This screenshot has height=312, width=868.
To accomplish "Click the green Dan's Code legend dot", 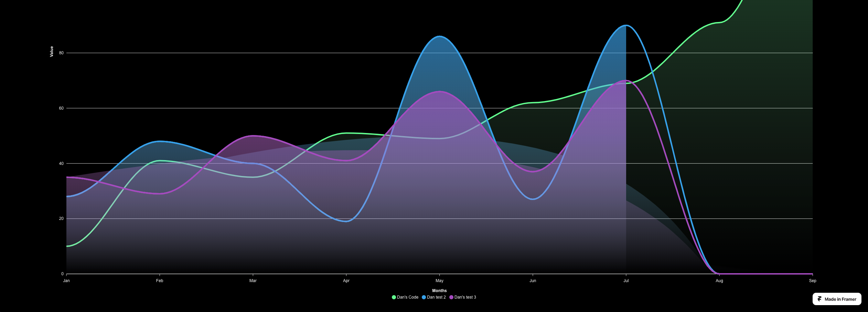I will 394,297.
